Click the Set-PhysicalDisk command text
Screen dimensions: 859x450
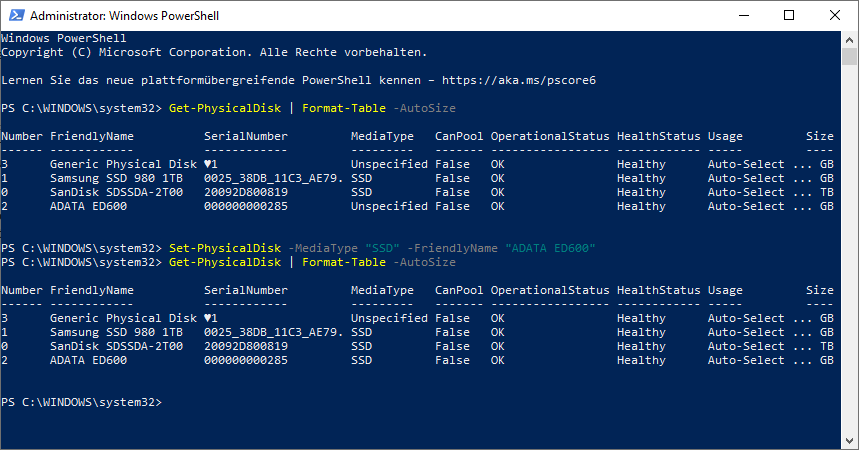[225, 248]
